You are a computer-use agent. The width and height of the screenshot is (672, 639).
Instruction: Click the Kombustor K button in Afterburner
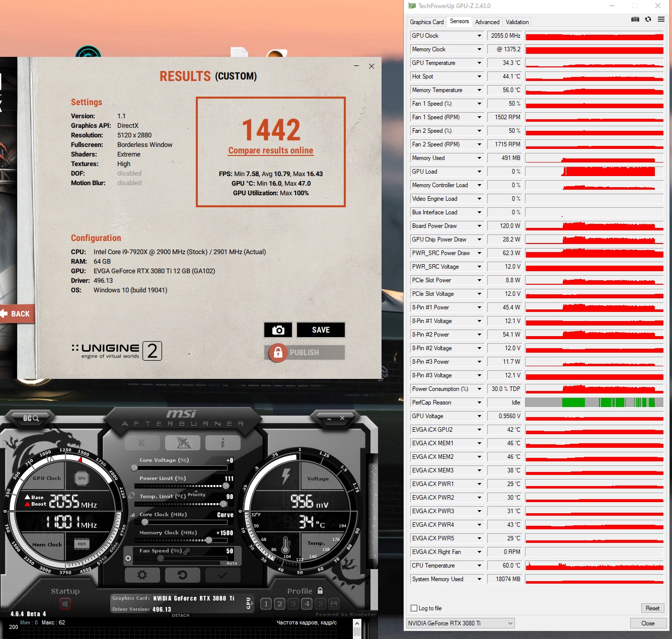142,443
